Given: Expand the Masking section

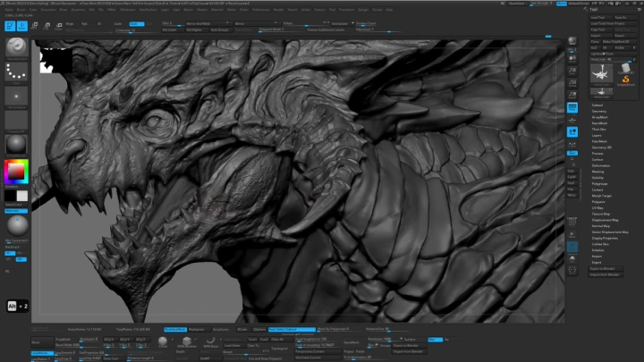Looking at the screenshot, I should click(x=598, y=172).
